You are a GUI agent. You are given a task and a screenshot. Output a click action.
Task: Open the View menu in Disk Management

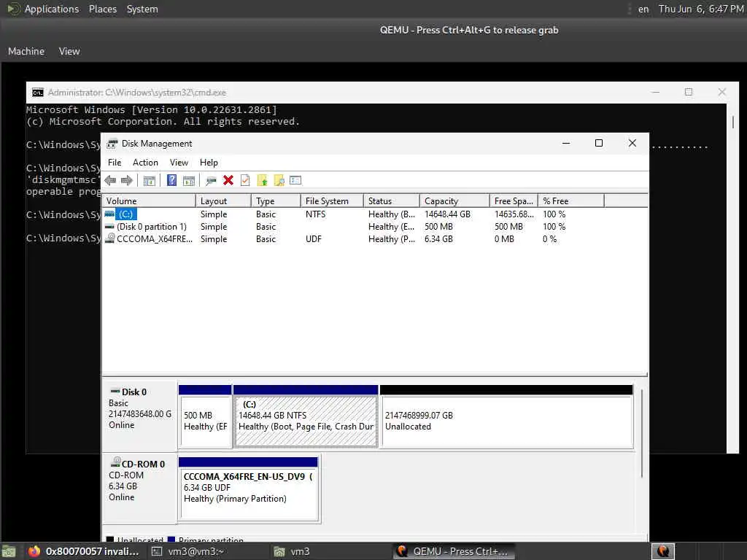[179, 163]
